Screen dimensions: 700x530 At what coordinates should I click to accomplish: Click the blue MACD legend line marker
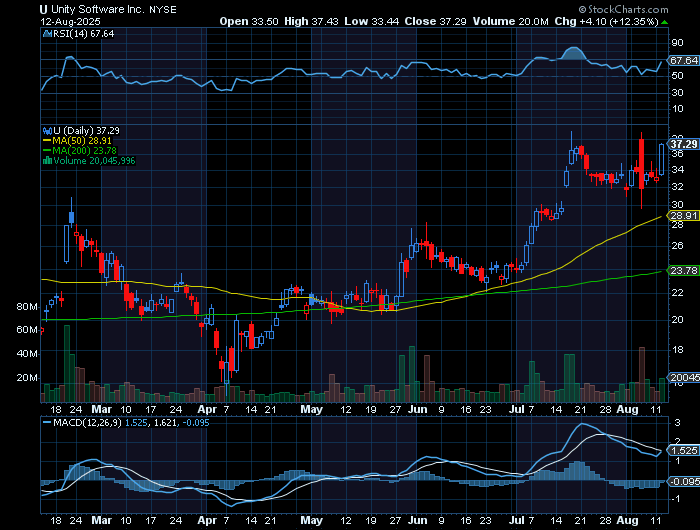click(x=47, y=422)
